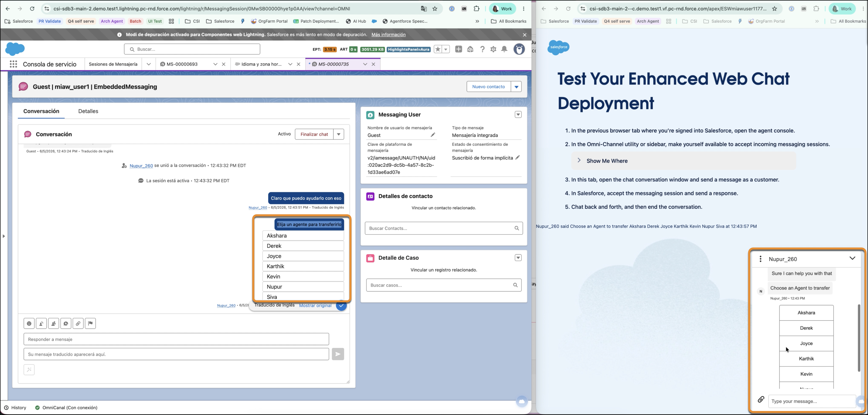868x415 pixels.
Task: Edit Guest messaging user name pencil
Action: point(433,135)
